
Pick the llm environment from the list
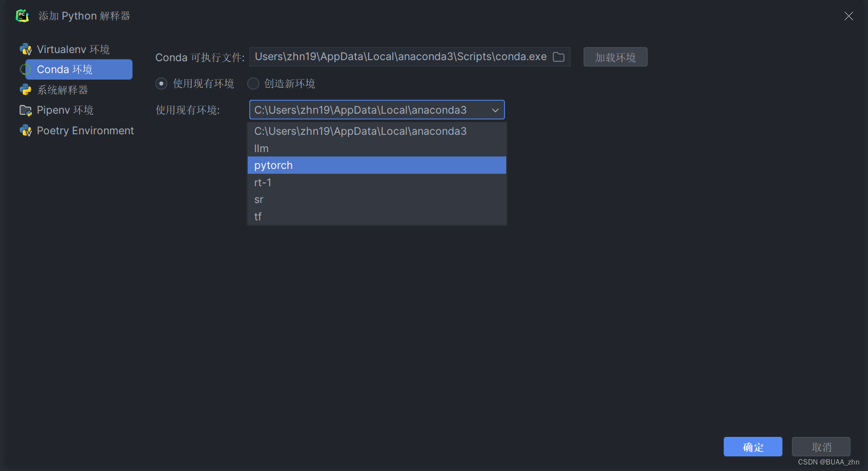point(377,148)
